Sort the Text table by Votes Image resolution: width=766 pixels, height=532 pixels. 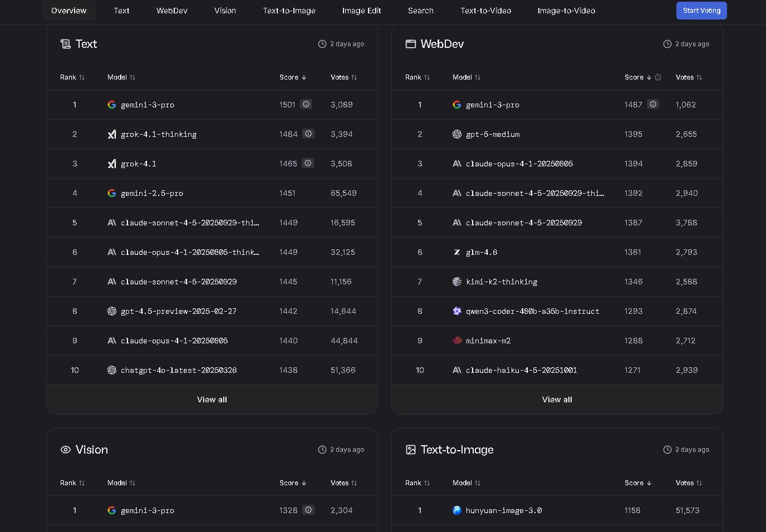tap(344, 77)
